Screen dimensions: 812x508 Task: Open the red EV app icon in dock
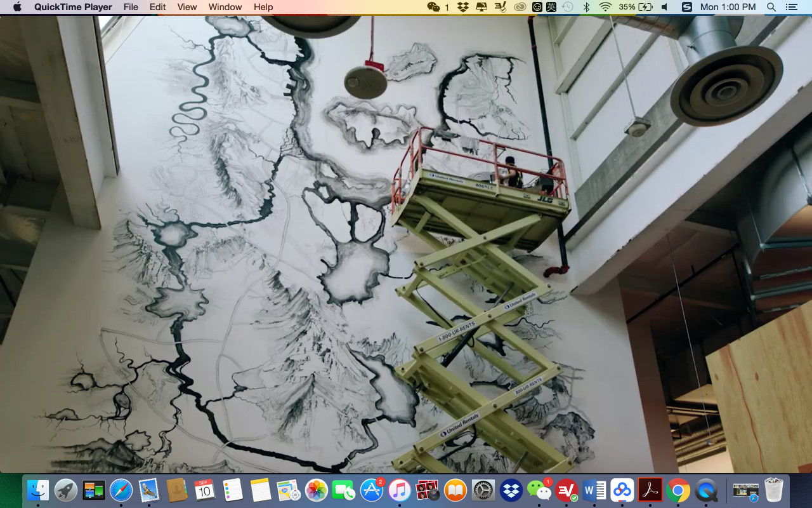566,490
